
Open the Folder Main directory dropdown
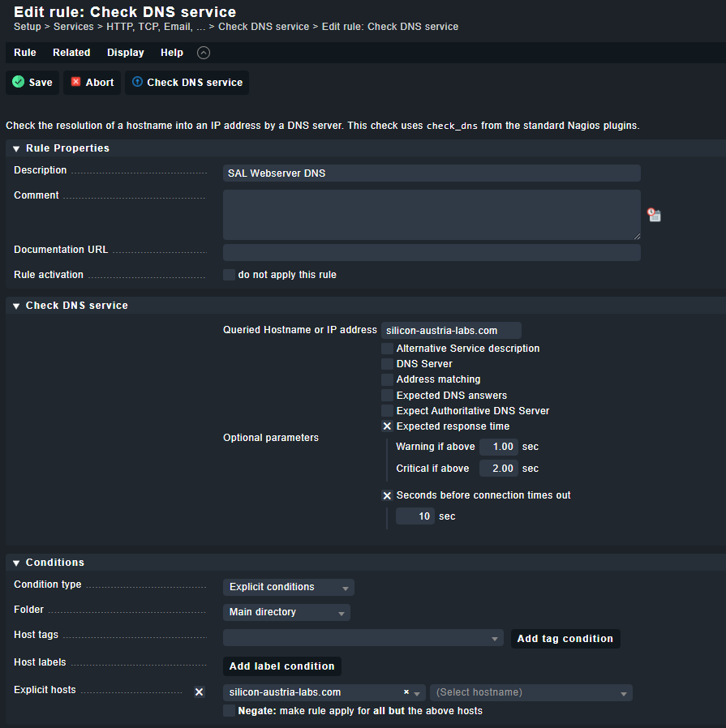(x=286, y=612)
